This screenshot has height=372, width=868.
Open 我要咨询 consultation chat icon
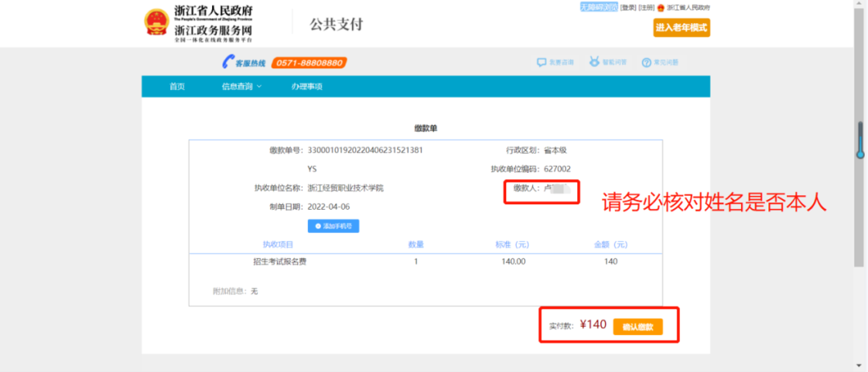tap(542, 63)
